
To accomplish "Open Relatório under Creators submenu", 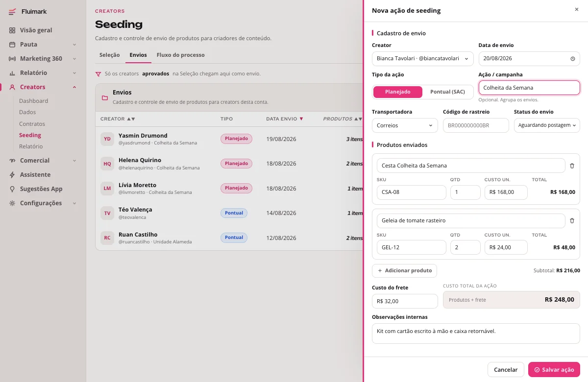I will click(31, 146).
